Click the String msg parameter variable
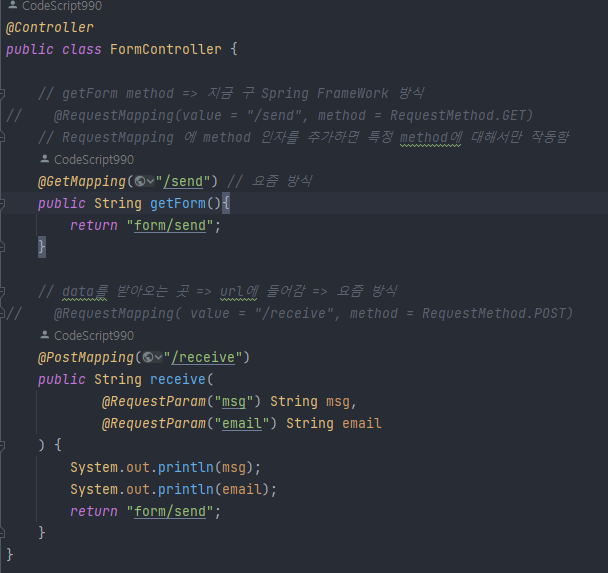608x573 pixels. tap(337, 402)
